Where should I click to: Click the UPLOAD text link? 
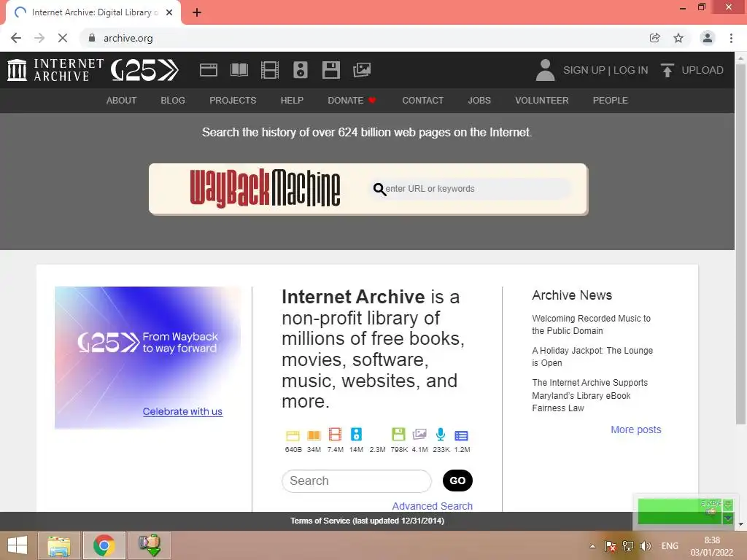point(703,70)
